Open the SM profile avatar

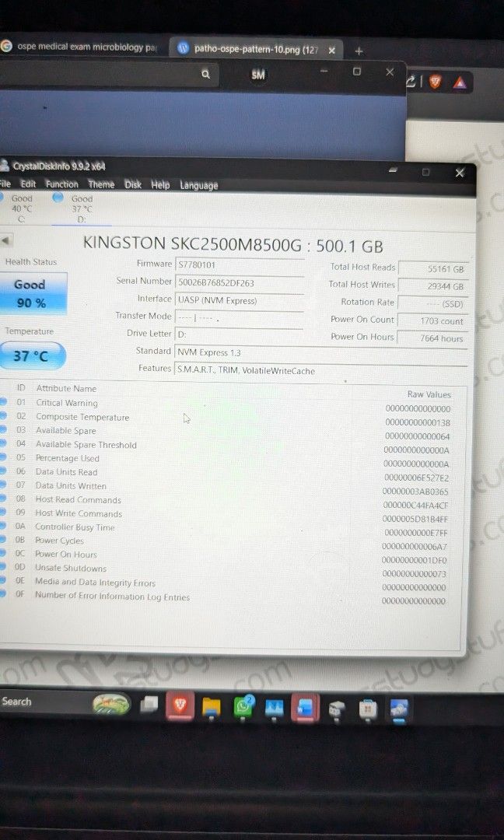coord(258,75)
